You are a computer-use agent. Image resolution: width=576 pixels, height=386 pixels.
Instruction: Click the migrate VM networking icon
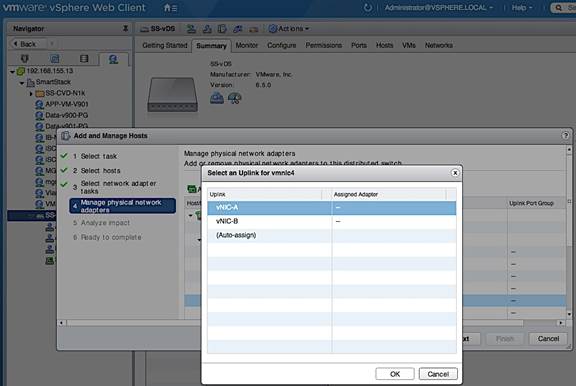238,29
